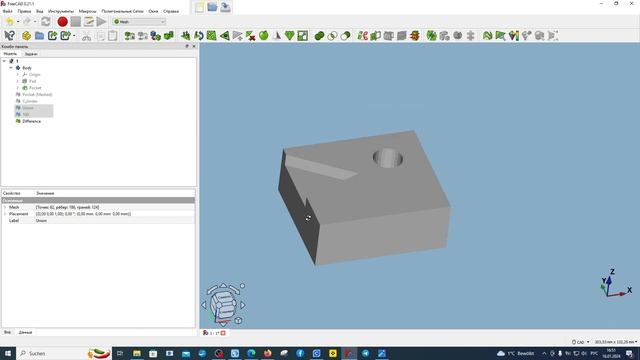This screenshot has width=640, height=360.
Task: Expand the Origin tree node
Action: (18, 75)
